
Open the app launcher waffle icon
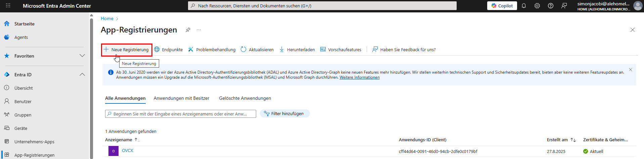pyautogui.click(x=8, y=6)
